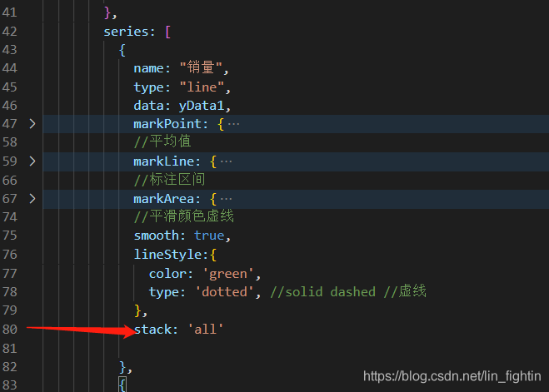Click the 'all' string value
549x392 pixels.
205,330
